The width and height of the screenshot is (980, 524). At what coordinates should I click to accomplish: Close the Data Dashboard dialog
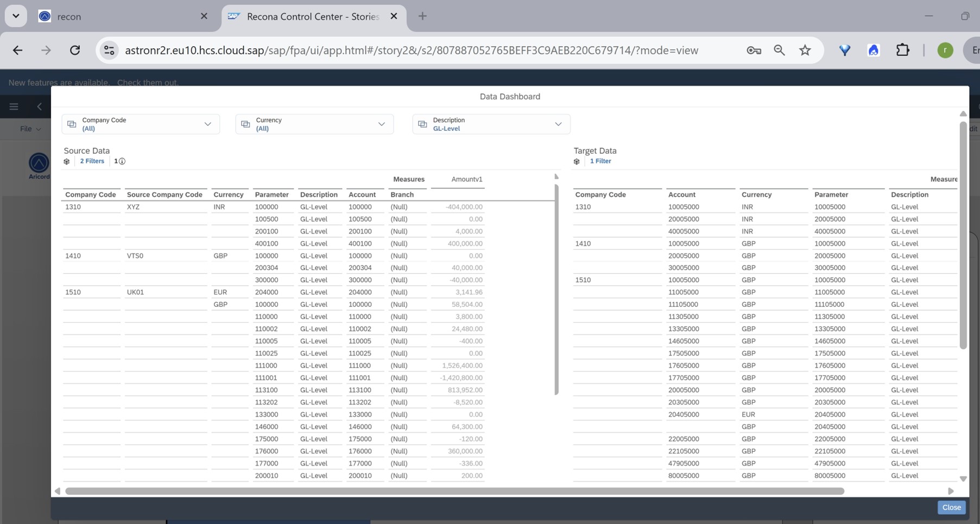pyautogui.click(x=951, y=507)
